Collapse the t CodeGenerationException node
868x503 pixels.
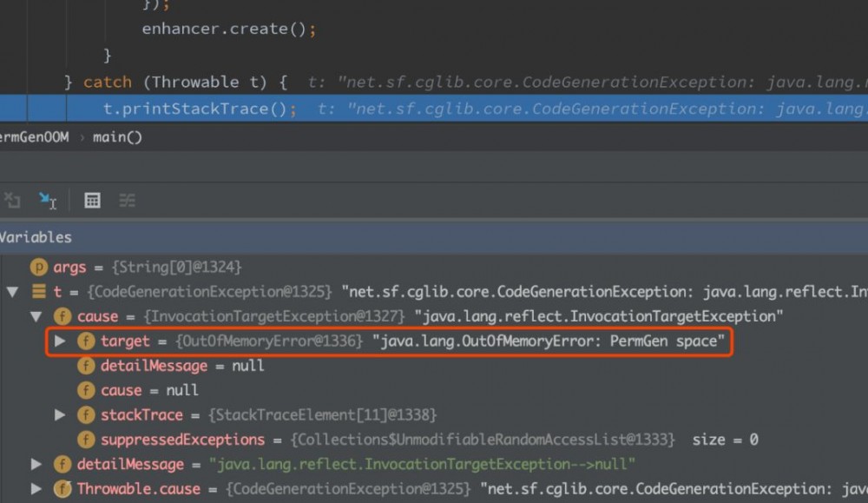(13, 291)
